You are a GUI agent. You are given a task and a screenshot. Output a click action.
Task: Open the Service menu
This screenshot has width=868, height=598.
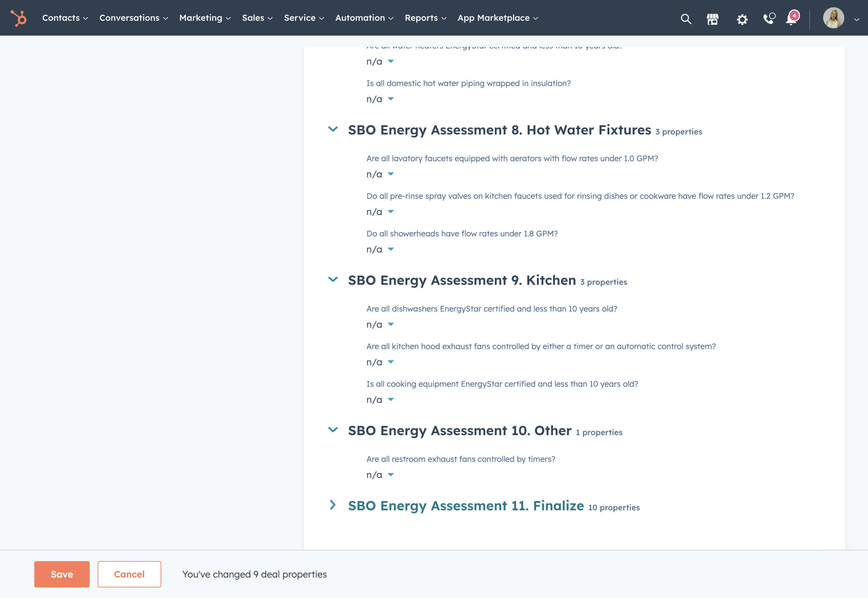[304, 18]
